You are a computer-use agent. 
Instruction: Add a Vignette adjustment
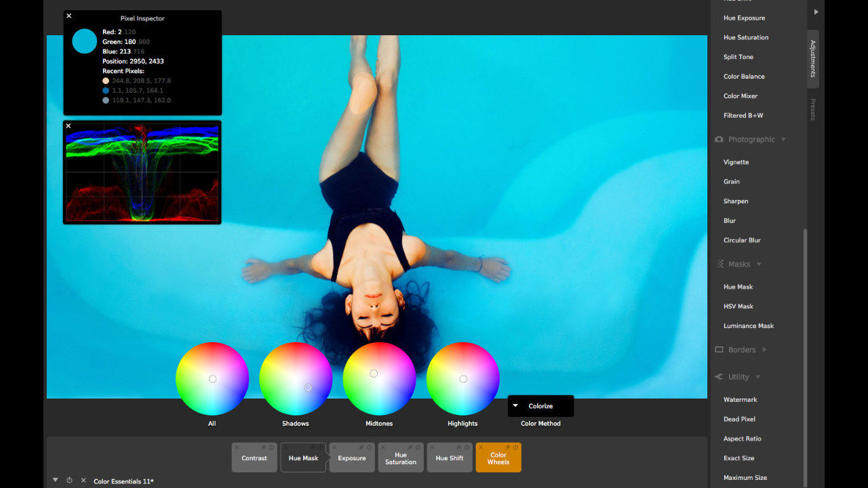pyautogui.click(x=736, y=161)
